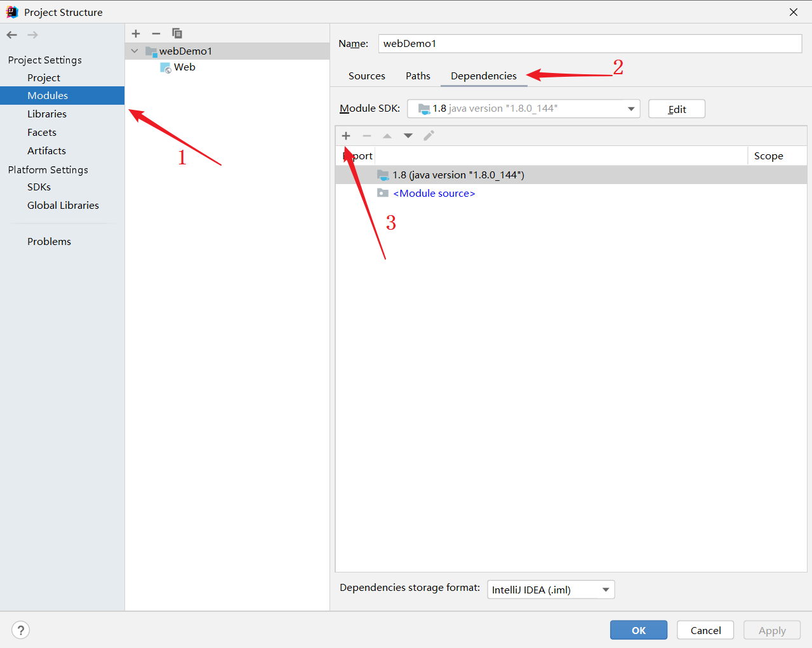Click the Edit SDK button
The height and width of the screenshot is (648, 812).
[x=677, y=109]
